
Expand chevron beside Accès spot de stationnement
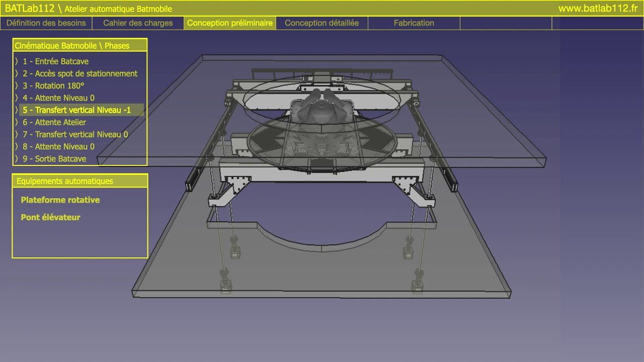click(x=17, y=73)
